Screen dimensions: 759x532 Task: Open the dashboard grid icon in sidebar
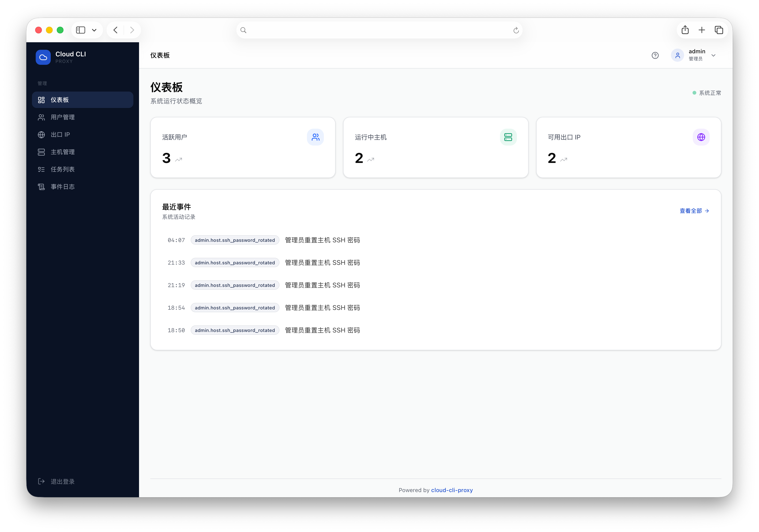41,100
